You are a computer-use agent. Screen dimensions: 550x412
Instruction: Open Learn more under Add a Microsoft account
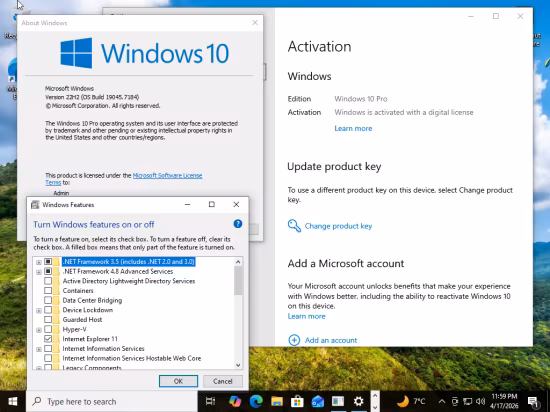coord(307,316)
